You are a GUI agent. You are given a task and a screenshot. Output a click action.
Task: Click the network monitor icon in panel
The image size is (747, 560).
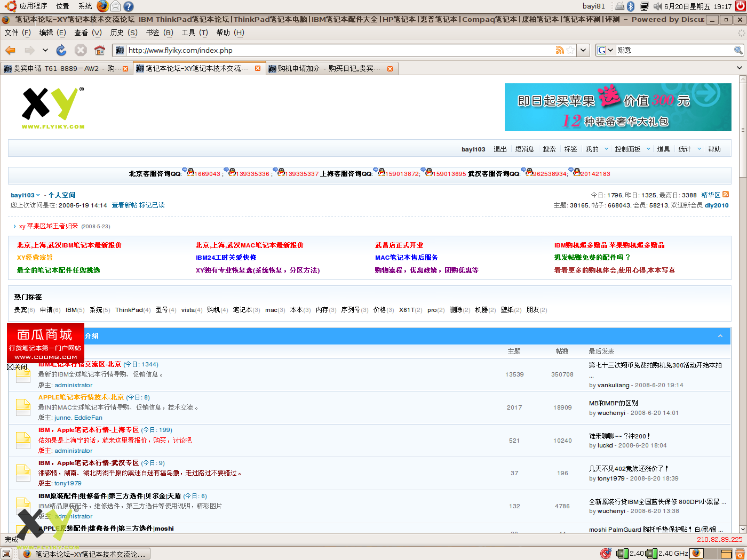[644, 6]
